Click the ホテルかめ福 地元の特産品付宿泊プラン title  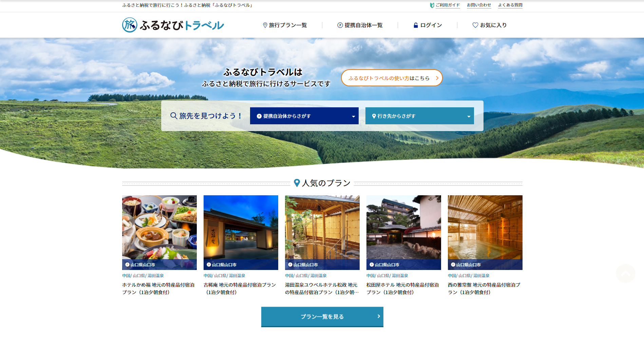[158, 289]
